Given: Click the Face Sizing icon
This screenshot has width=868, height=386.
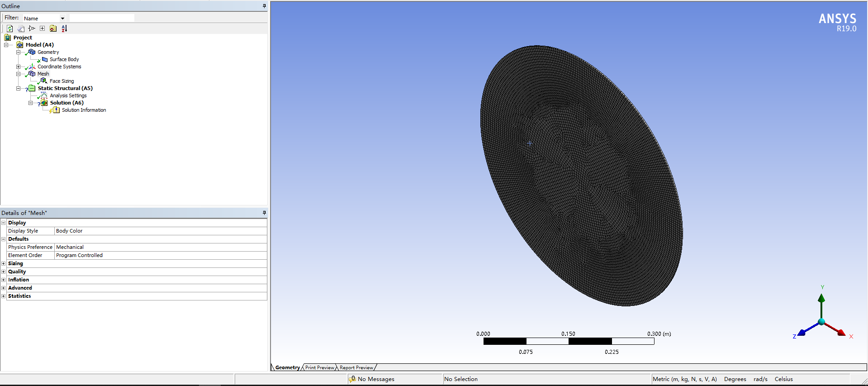Looking at the screenshot, I should [43, 81].
